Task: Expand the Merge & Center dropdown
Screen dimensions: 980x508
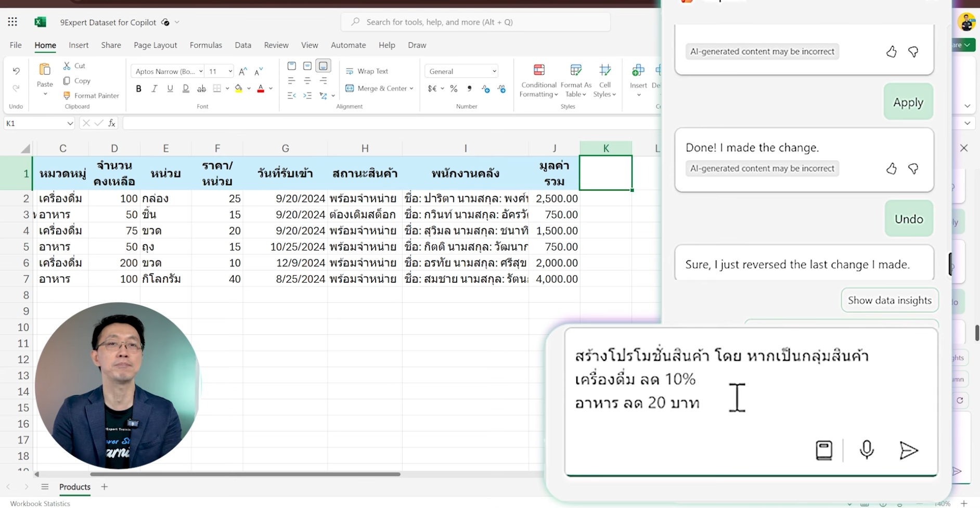Action: pyautogui.click(x=411, y=88)
